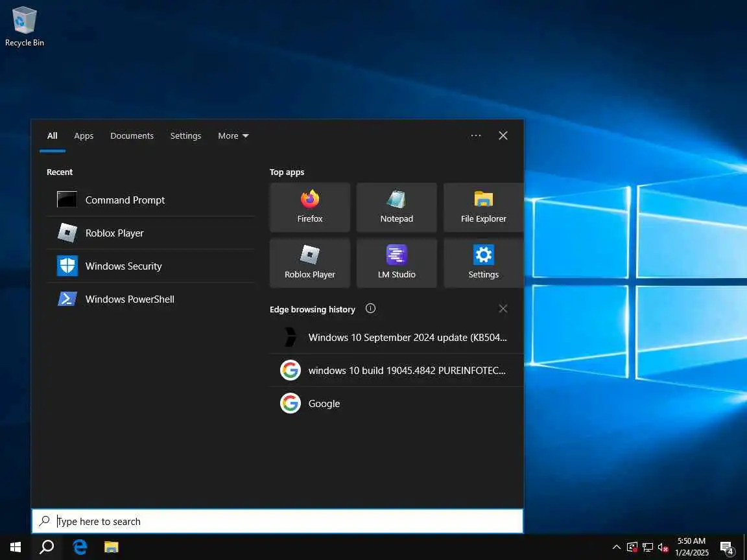The height and width of the screenshot is (560, 747).
Task: Open the search options ellipsis menu
Action: tap(475, 135)
